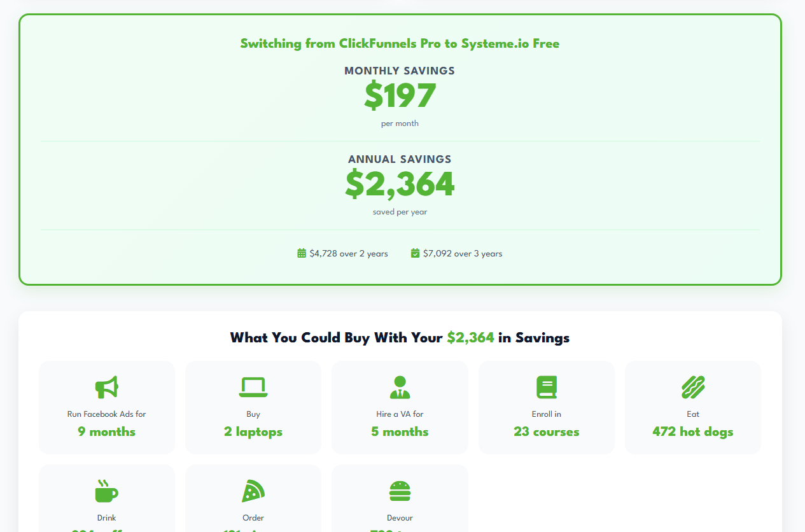
Task: Click the book courses icon
Action: (547, 386)
